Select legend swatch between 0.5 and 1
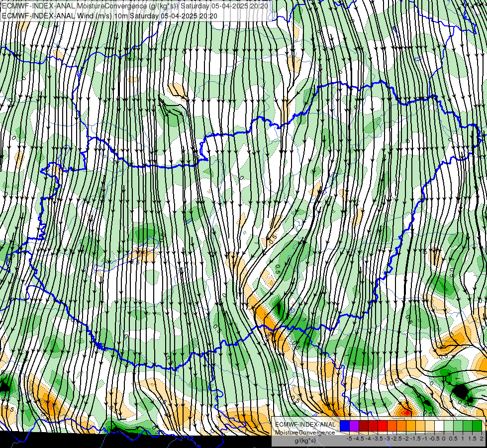The height and width of the screenshot is (448, 487). 458,426
